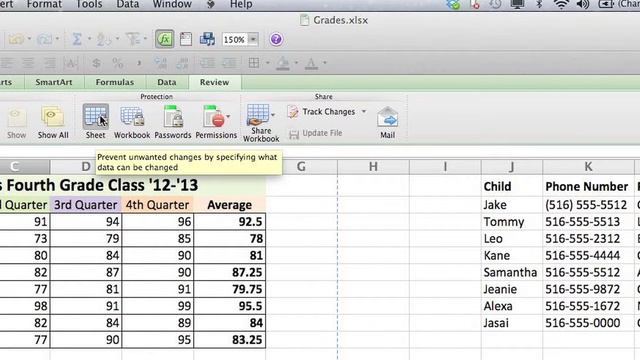Image resolution: width=640 pixels, height=360 pixels.
Task: Select column I header
Action: coord(445,167)
